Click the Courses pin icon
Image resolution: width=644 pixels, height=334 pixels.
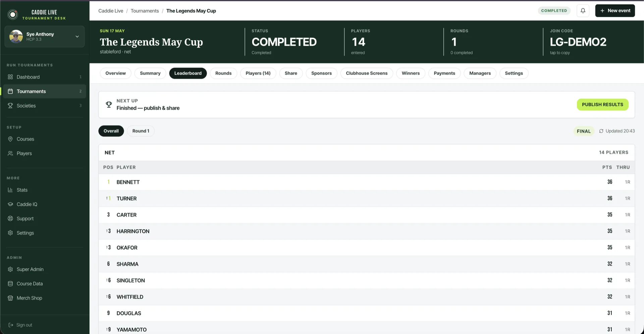(x=10, y=139)
